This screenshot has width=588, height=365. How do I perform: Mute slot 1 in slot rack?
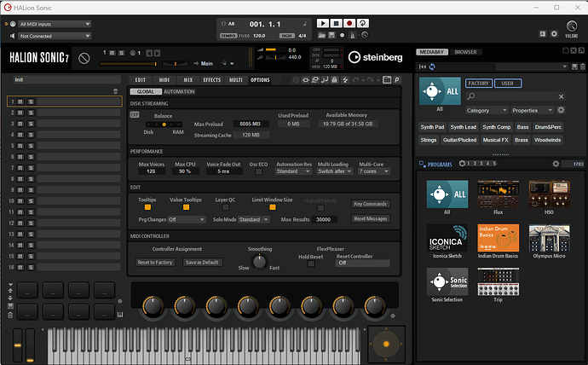click(x=20, y=101)
